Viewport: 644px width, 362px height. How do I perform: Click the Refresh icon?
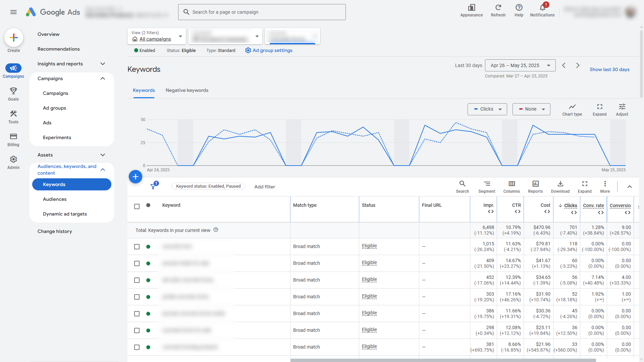tap(498, 10)
